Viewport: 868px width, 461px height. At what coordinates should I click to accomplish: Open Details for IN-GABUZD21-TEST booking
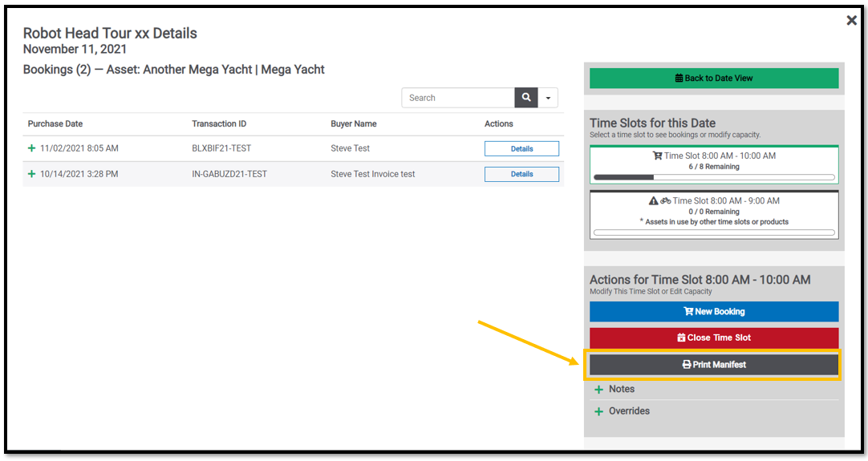click(521, 174)
